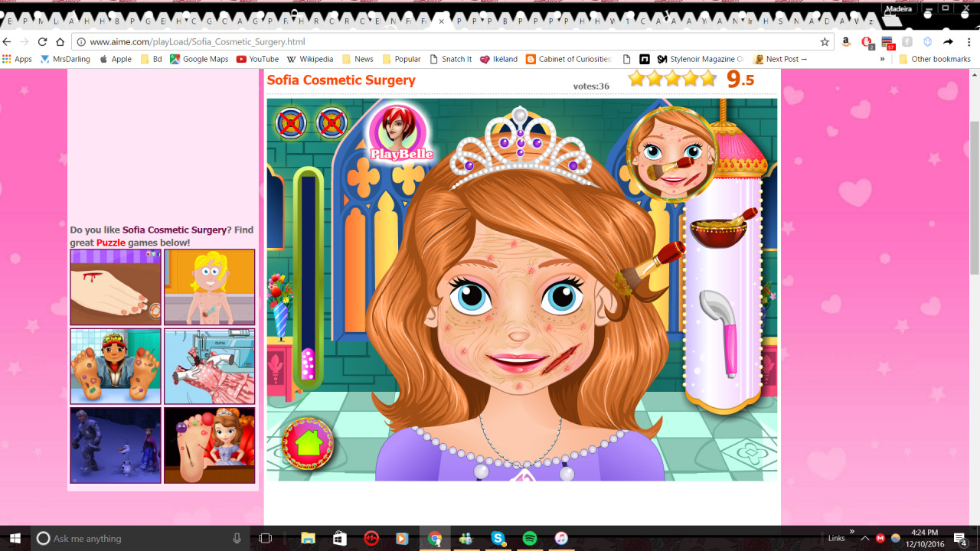Open the bleeding foot game thumbnail
Image resolution: width=980 pixels, height=551 pixels.
[x=116, y=287]
